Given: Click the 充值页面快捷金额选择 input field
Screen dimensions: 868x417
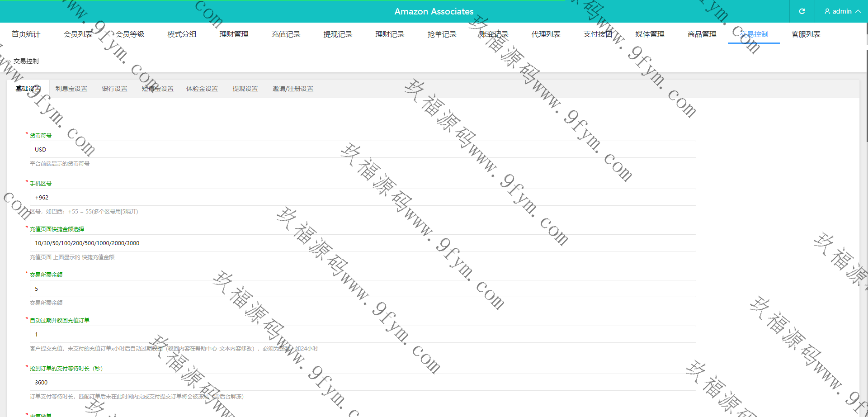Looking at the screenshot, I should (363, 243).
